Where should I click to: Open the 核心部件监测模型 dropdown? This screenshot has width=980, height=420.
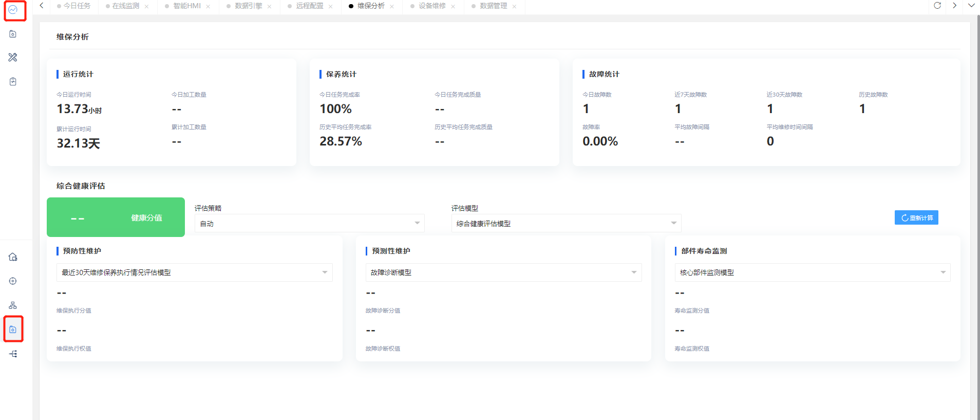coord(812,272)
